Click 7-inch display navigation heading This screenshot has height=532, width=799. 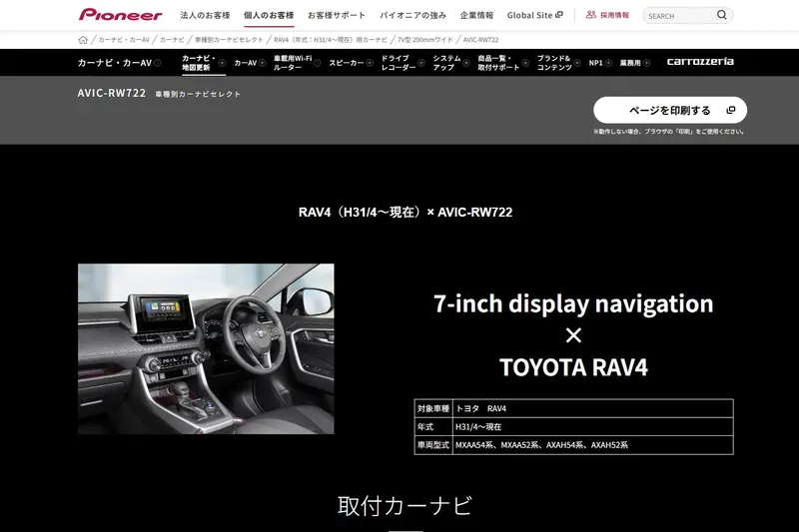coord(573,303)
